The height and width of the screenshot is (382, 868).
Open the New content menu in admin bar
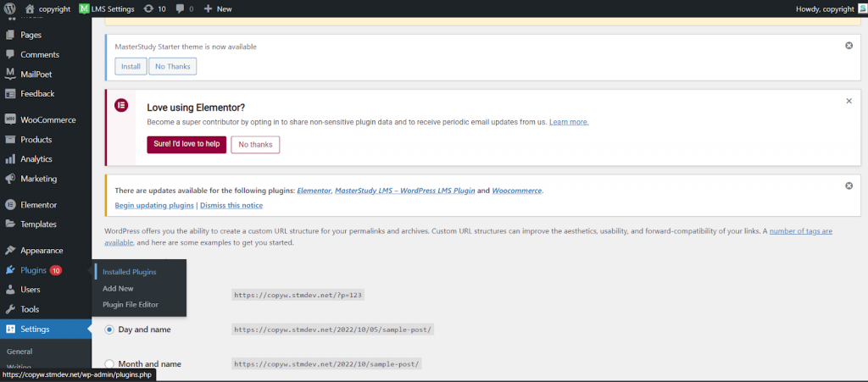pyautogui.click(x=218, y=8)
